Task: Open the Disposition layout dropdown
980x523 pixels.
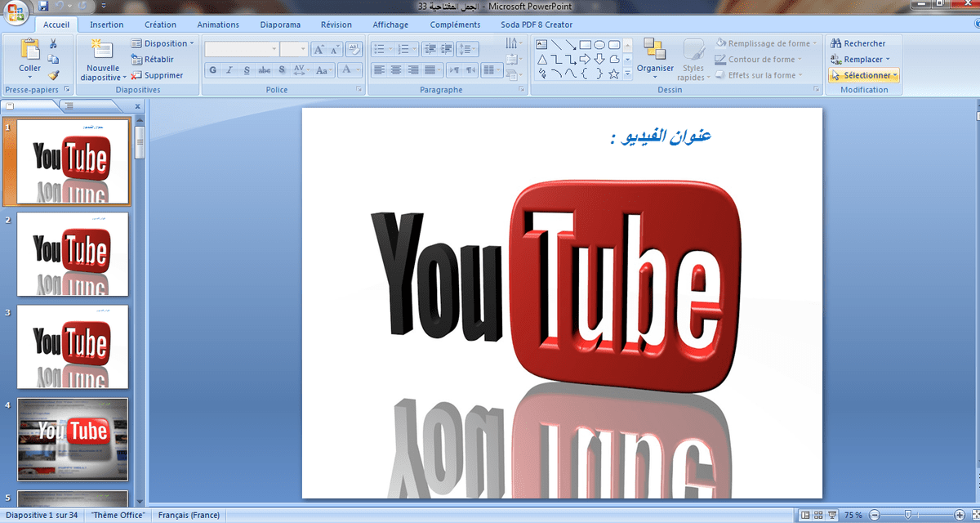Action: (163, 43)
